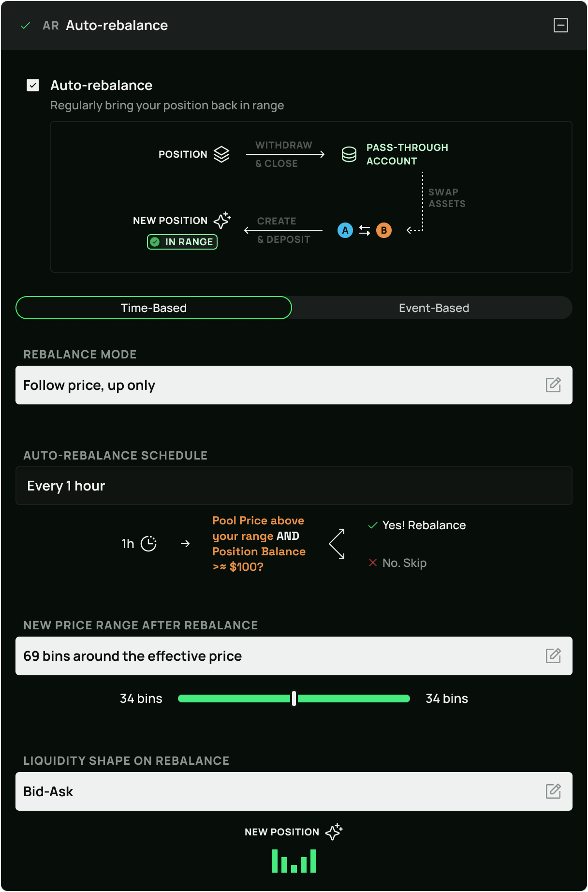Click the swap arrows between assets
Viewport: 588px width, 892px height.
point(365,230)
